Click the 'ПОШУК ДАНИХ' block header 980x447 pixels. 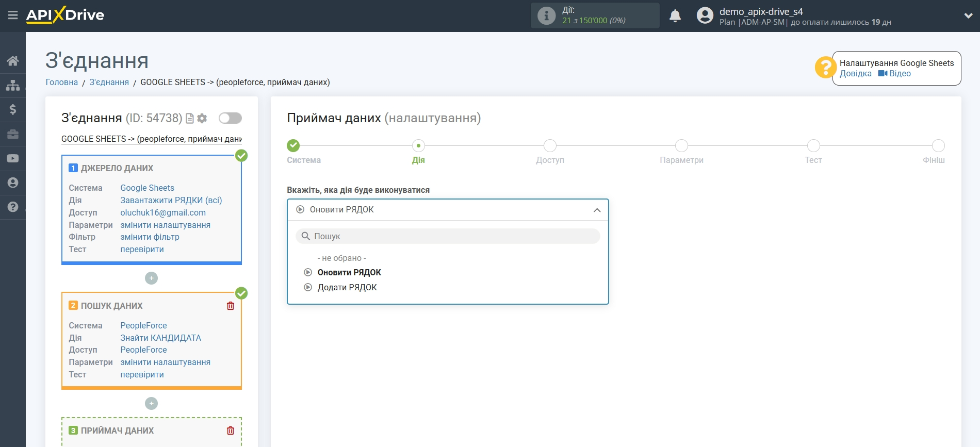(x=112, y=306)
